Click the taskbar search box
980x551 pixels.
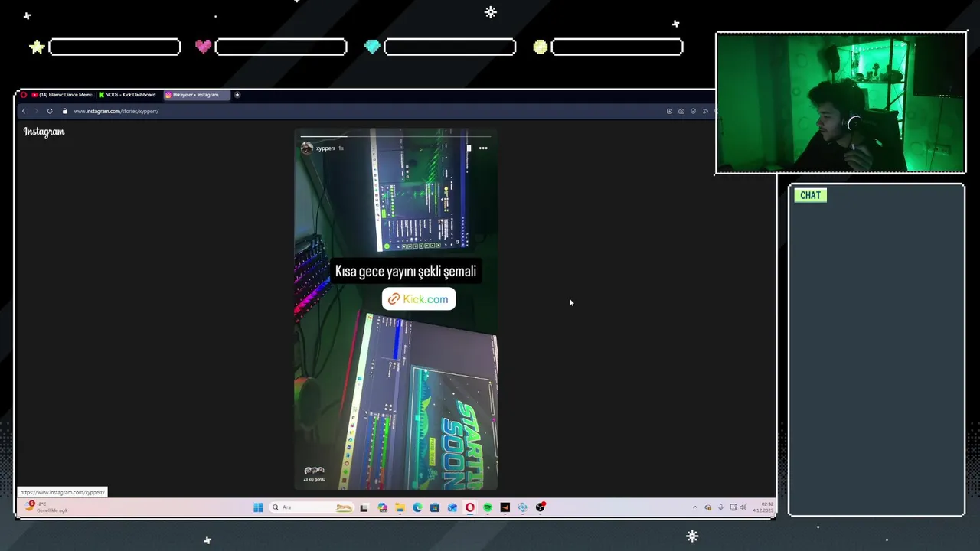click(x=311, y=507)
